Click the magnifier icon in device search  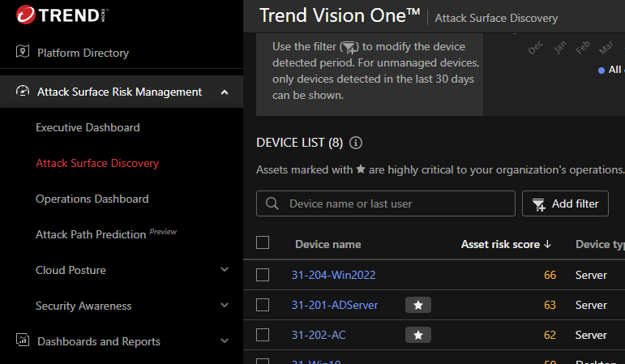click(x=273, y=204)
